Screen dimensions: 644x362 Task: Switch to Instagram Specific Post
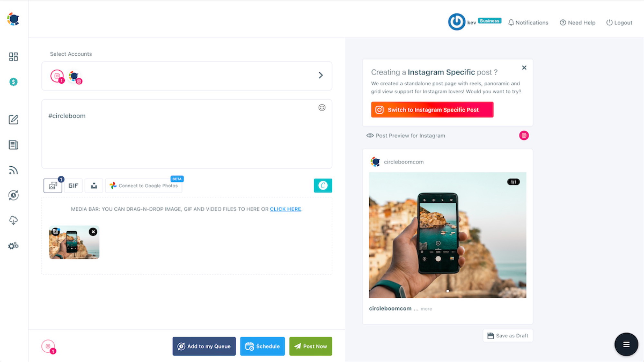[x=432, y=110]
